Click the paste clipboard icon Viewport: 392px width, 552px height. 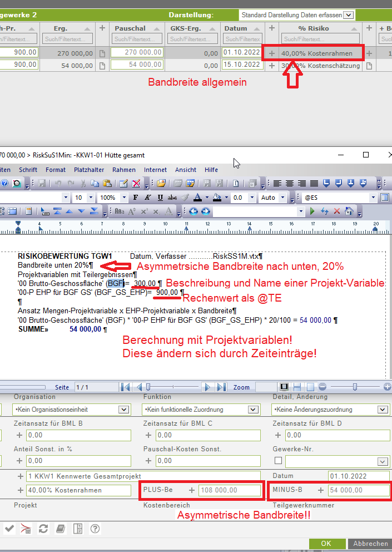tap(107, 183)
